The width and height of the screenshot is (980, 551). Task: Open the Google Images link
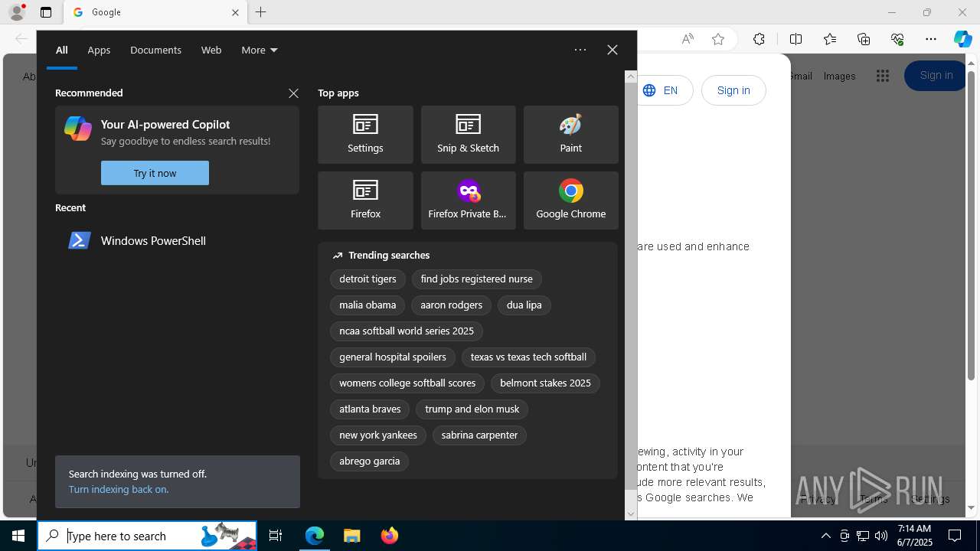[839, 76]
